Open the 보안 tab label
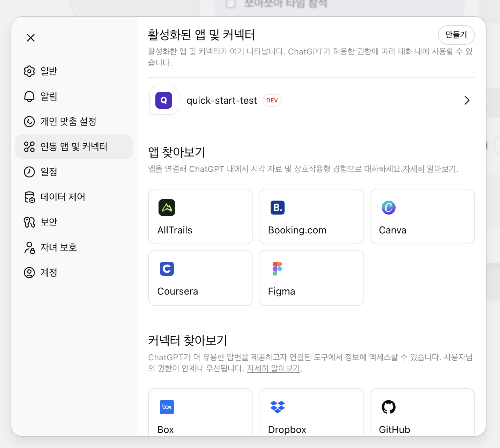 tap(49, 222)
